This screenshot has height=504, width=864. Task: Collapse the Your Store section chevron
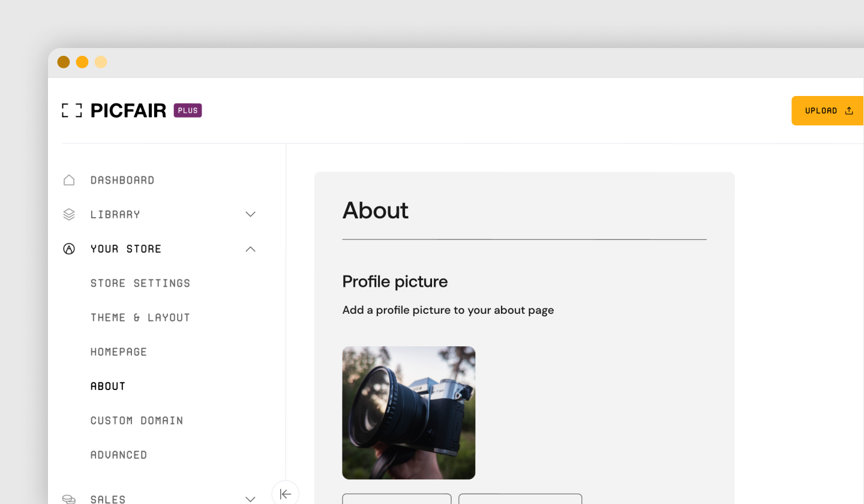click(251, 249)
